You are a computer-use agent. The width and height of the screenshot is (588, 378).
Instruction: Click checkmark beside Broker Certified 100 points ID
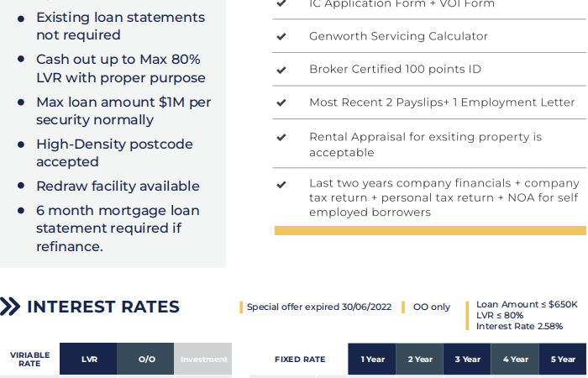(x=281, y=70)
